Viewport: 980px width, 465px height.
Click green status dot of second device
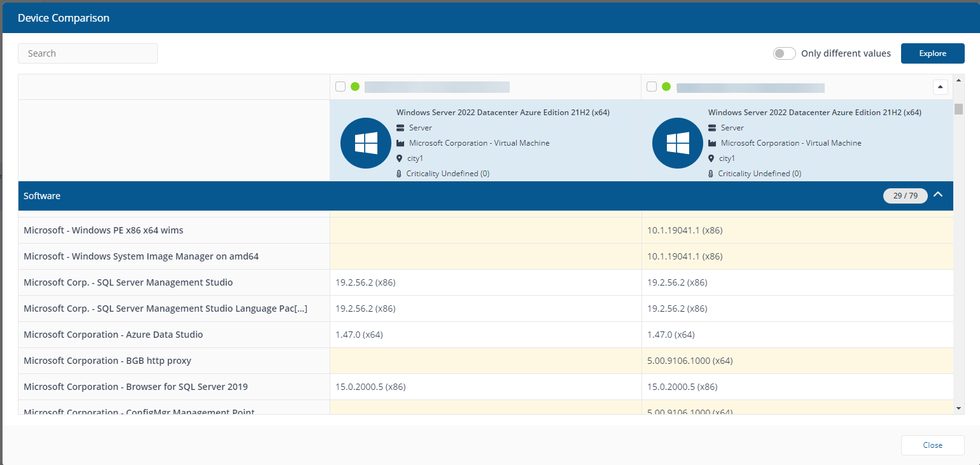click(x=666, y=87)
